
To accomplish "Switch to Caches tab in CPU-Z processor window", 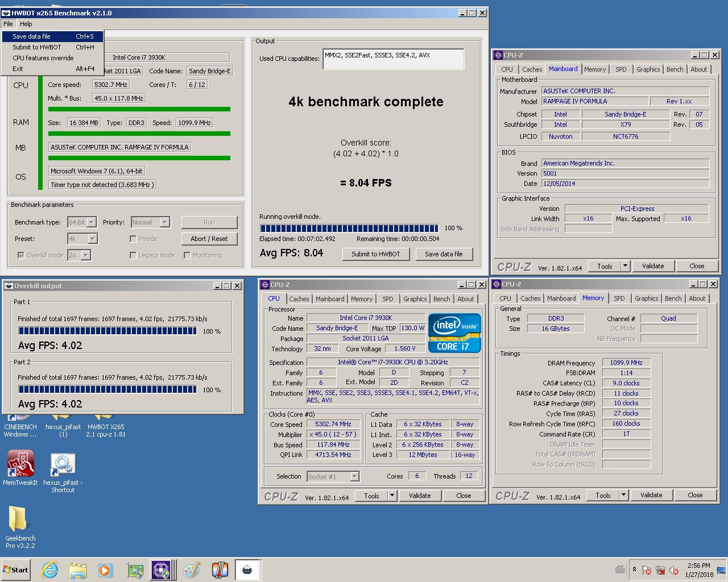I will (x=299, y=299).
